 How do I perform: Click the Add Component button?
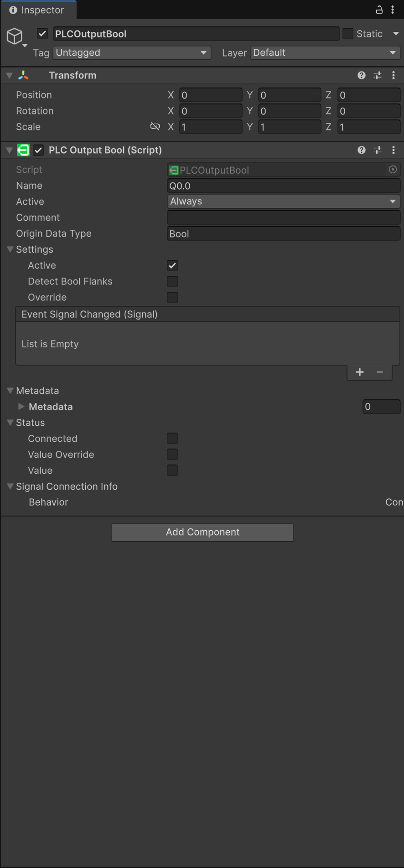(x=202, y=532)
